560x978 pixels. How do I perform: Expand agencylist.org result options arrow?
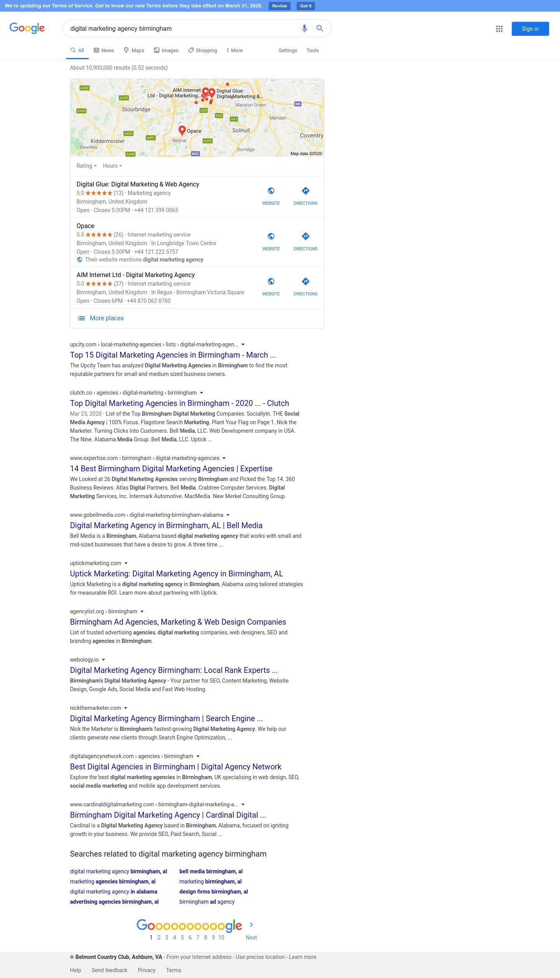coord(142,611)
